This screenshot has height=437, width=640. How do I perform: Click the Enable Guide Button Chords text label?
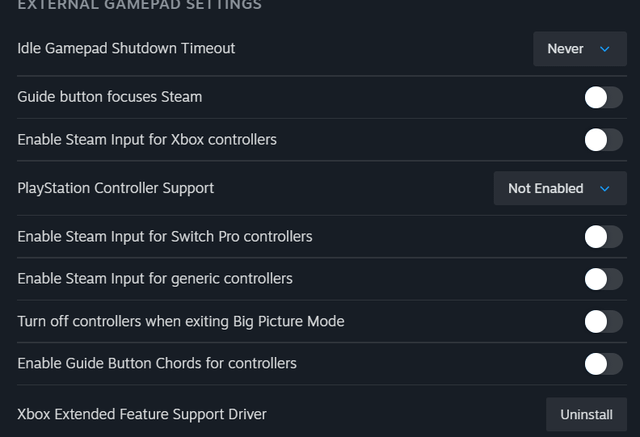[157, 363]
